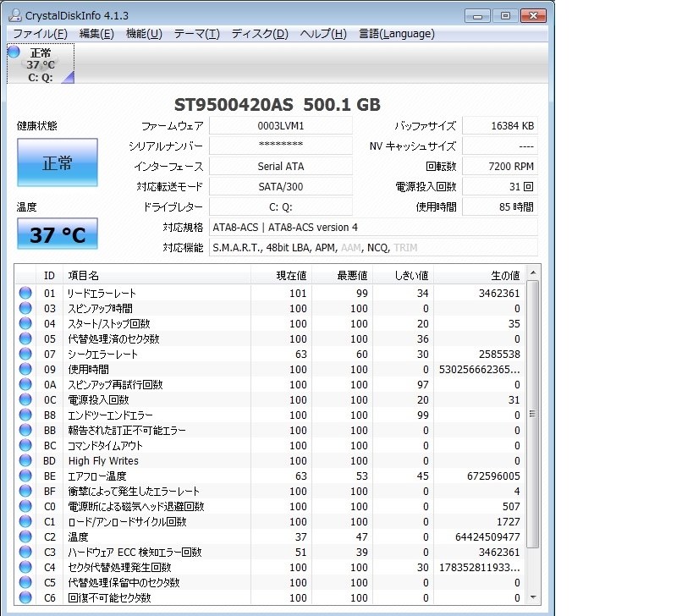
Task: Click the status icon next to 回復不可能セクタ数
Action: [25, 598]
